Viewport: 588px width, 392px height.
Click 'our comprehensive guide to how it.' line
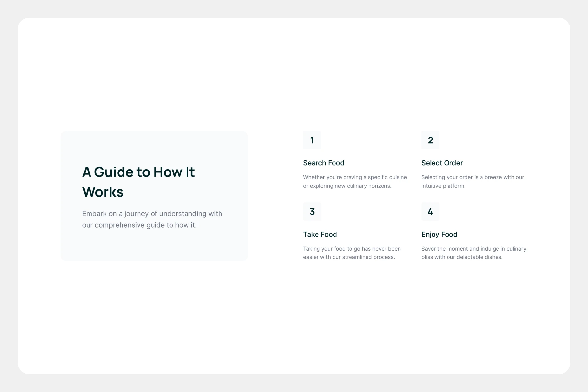pyautogui.click(x=139, y=225)
